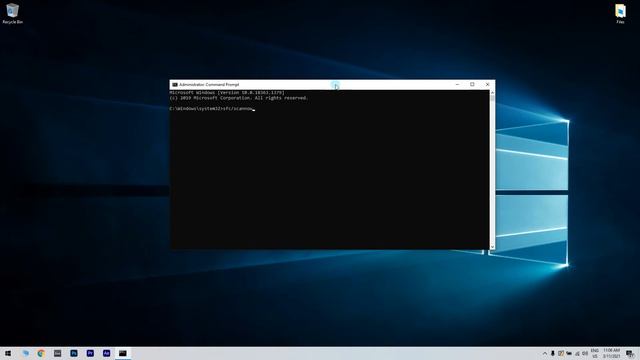Click the Command Prompt scrollbar down arrow
Viewport: 640px width, 360px height.
[492, 247]
